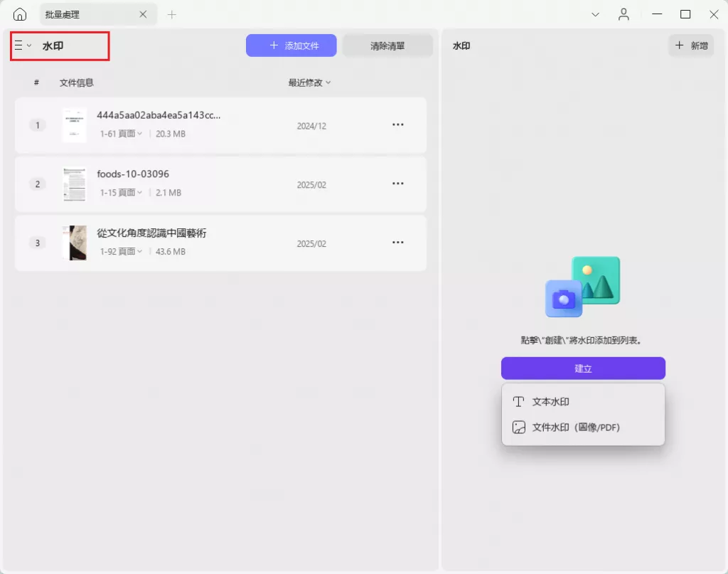Click row number 1 badge
Viewport: 728px width, 574px height.
click(x=38, y=125)
